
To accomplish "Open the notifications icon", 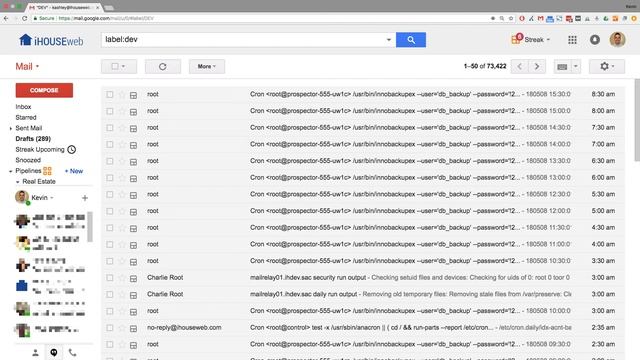I will (595, 40).
